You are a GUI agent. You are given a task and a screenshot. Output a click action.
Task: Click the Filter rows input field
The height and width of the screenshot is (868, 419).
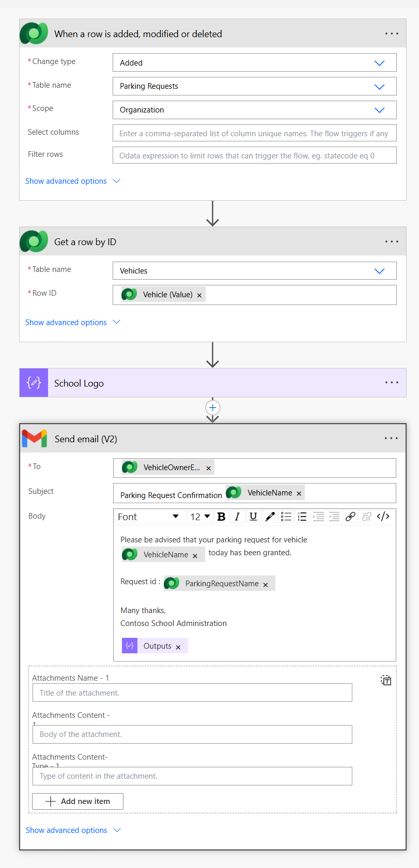[x=254, y=155]
